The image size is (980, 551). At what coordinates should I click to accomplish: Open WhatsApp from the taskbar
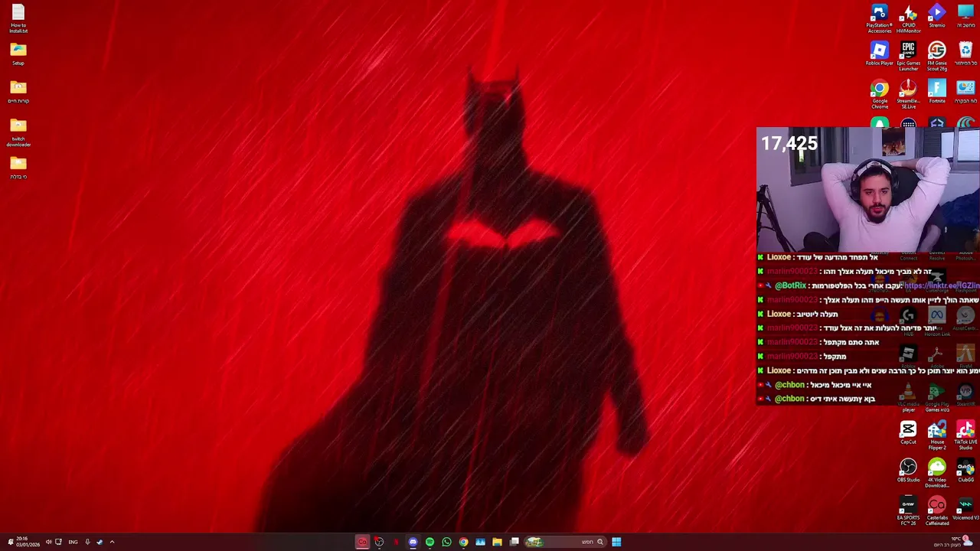(446, 542)
